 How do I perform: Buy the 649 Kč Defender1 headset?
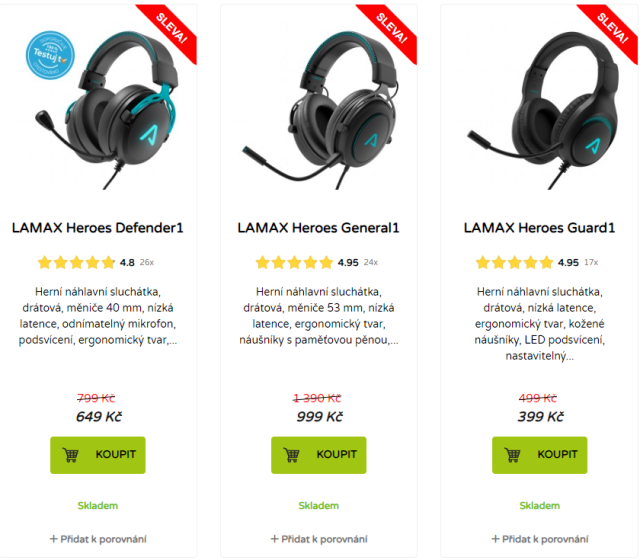[98, 455]
